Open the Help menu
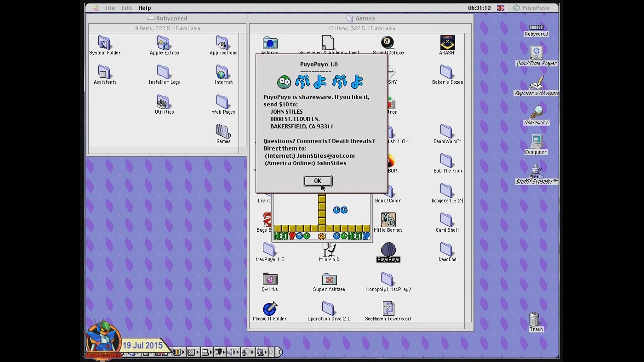 tap(144, 8)
